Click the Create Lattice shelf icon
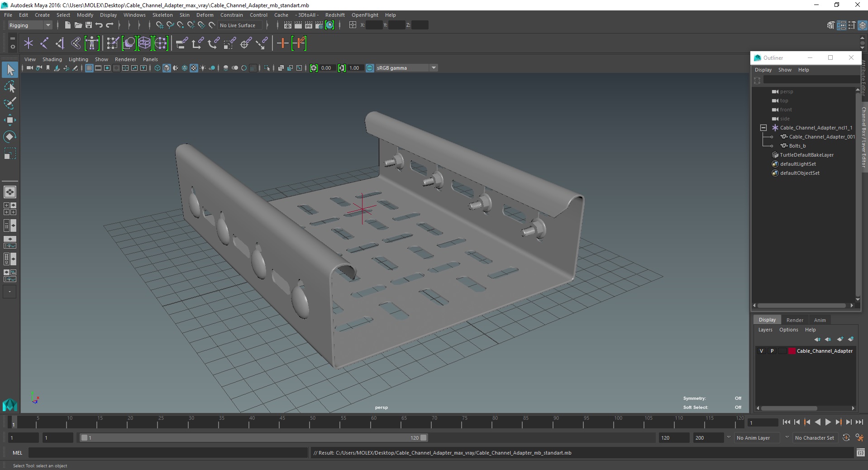868x470 pixels. (144, 43)
